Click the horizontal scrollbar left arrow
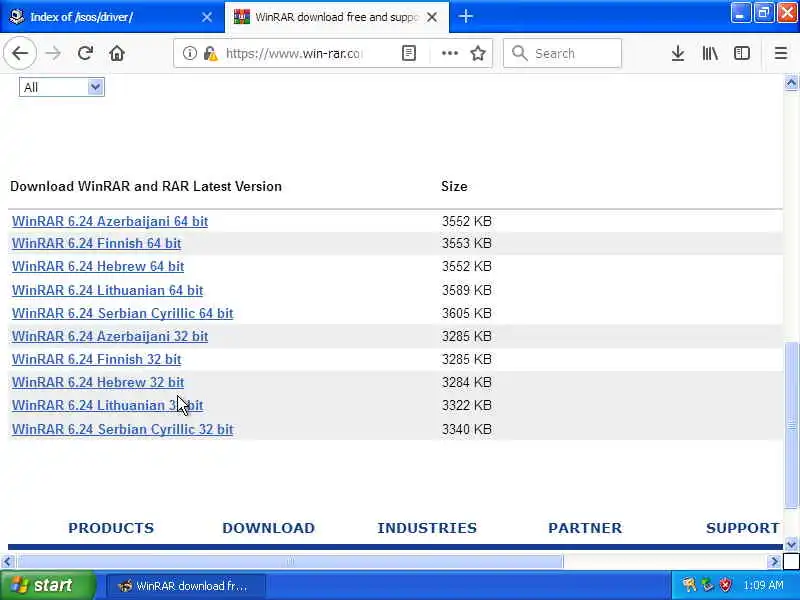This screenshot has height=600, width=800. click(x=7, y=562)
